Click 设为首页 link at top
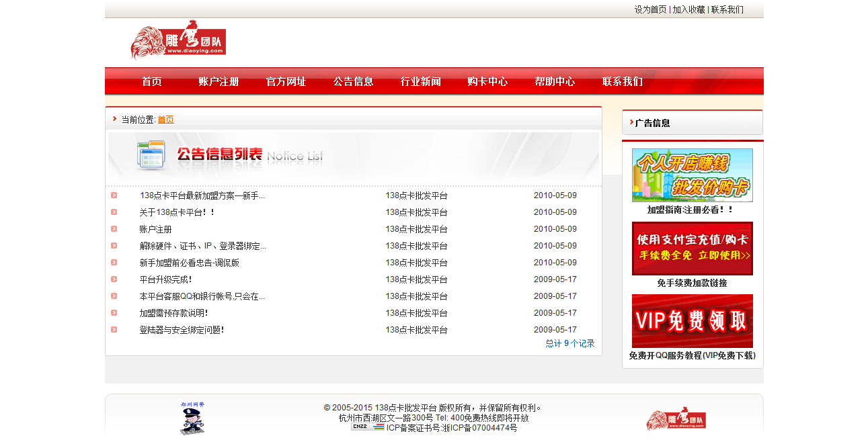The width and height of the screenshot is (868, 442). point(651,9)
